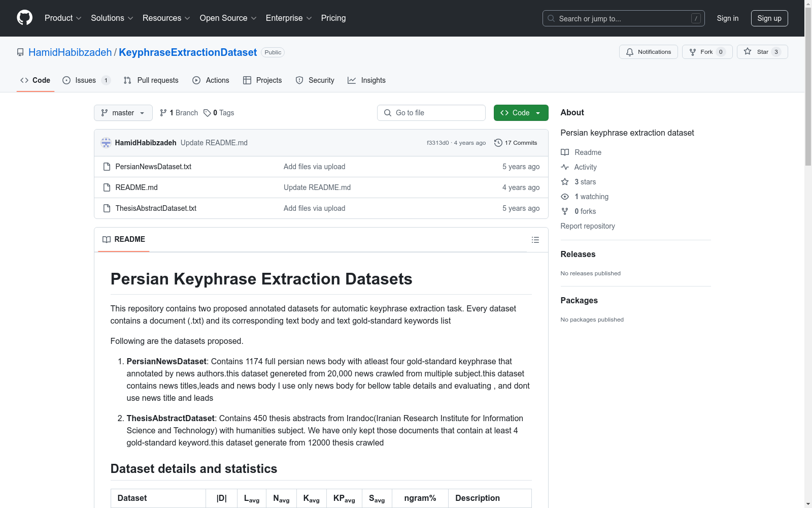Expand the Enterprise menu
This screenshot has width=812, height=508.
pos(289,18)
